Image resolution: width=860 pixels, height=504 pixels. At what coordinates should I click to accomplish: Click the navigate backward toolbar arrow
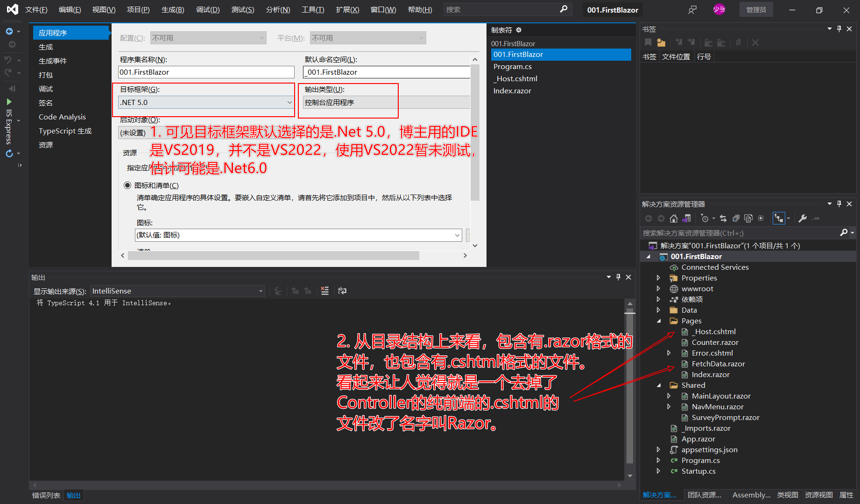pos(9,31)
